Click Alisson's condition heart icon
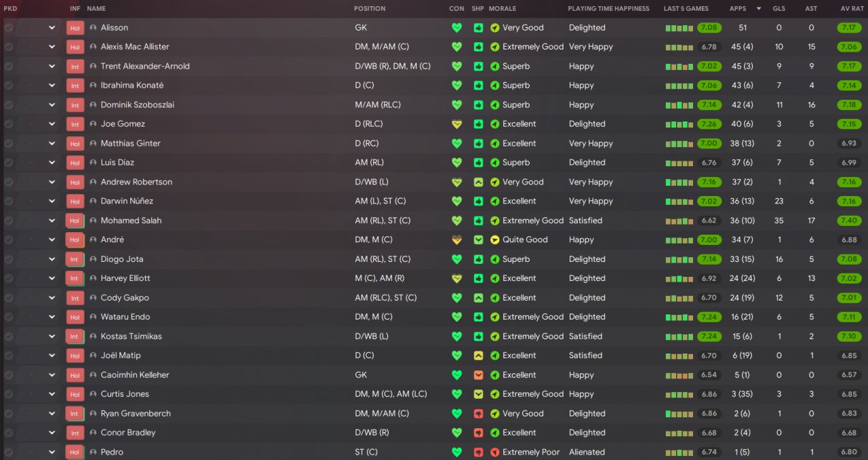 click(456, 28)
